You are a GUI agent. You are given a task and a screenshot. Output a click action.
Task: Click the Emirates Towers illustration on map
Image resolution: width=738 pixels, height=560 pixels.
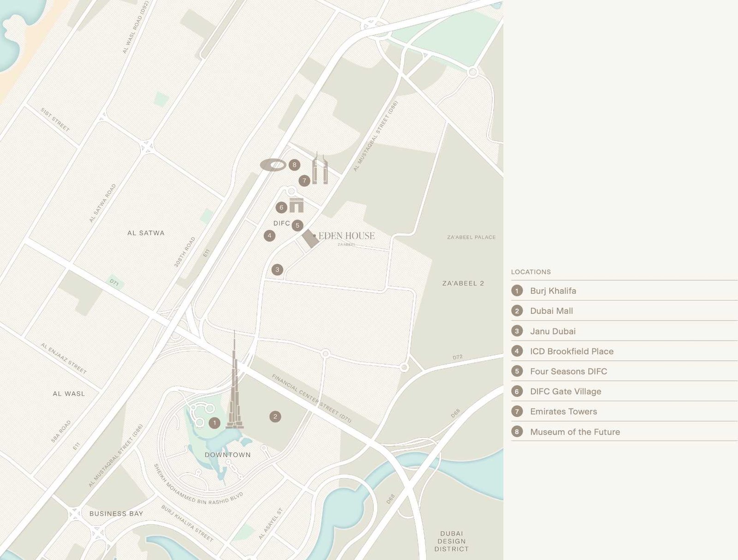[320, 168]
